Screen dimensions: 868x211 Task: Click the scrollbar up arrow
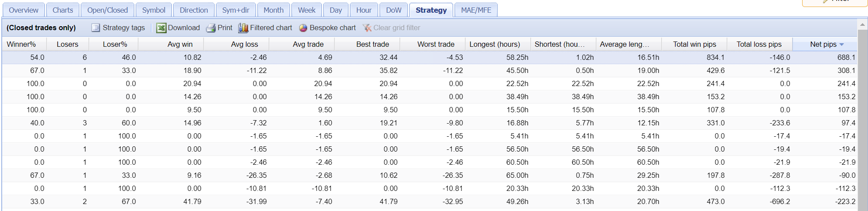click(x=862, y=24)
